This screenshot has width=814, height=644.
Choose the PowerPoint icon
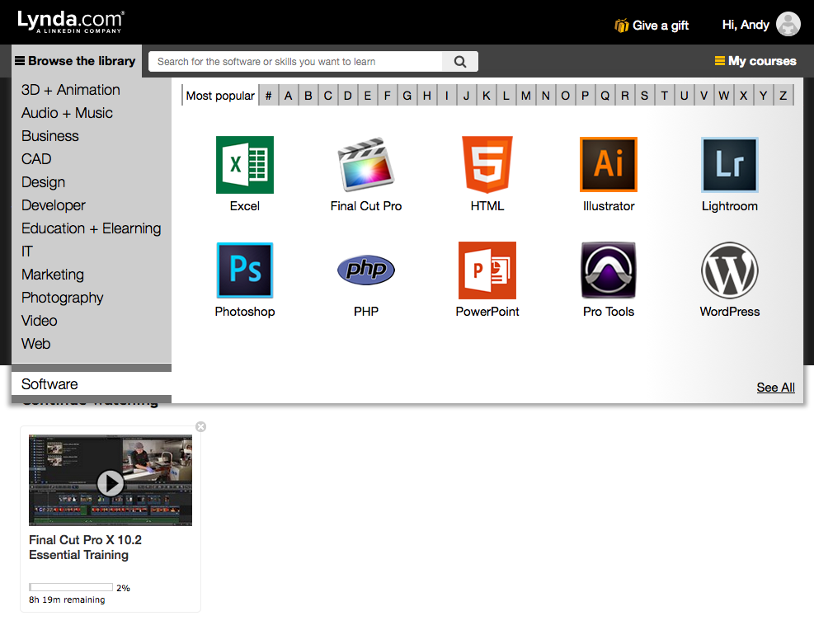487,270
